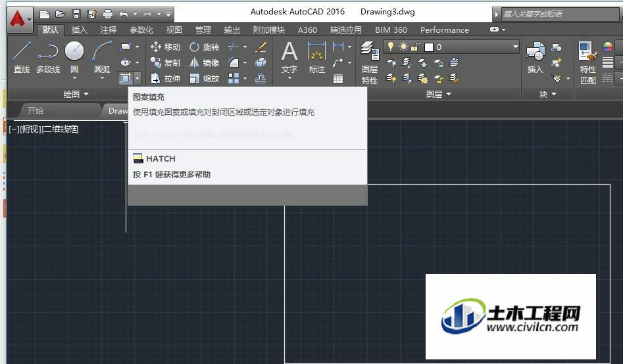This screenshot has width=623, height=364.
Task: Click the Freeze layer icon
Action: [x=423, y=62]
